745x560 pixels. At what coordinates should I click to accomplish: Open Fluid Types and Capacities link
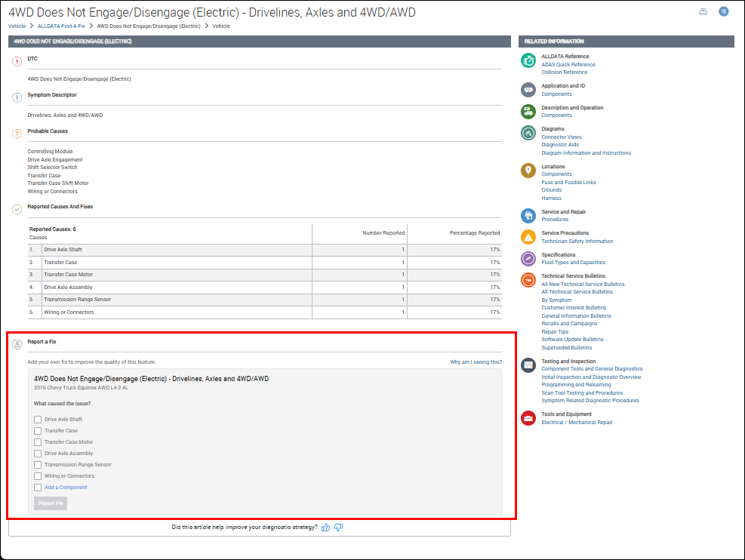pos(574,262)
